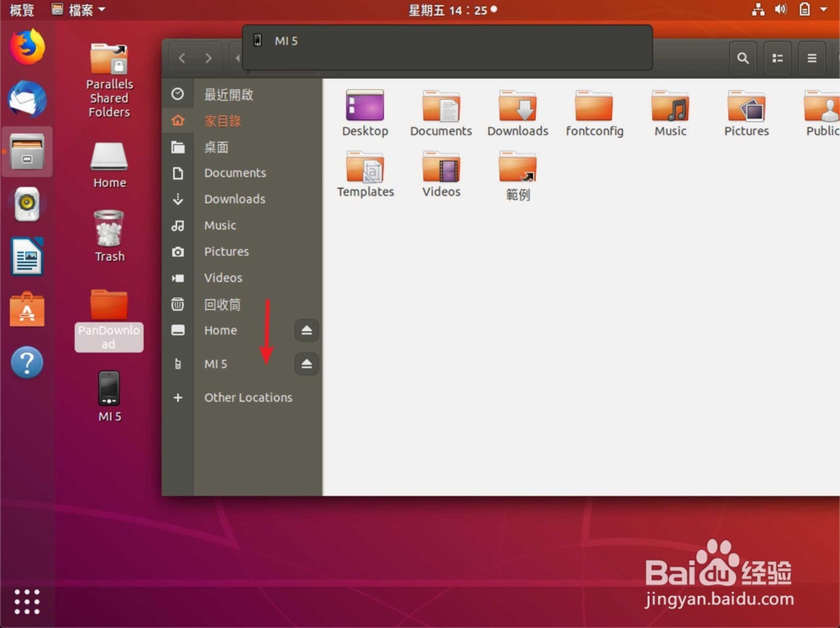The width and height of the screenshot is (840, 628).
Task: Eject the Home volume
Action: tap(307, 330)
